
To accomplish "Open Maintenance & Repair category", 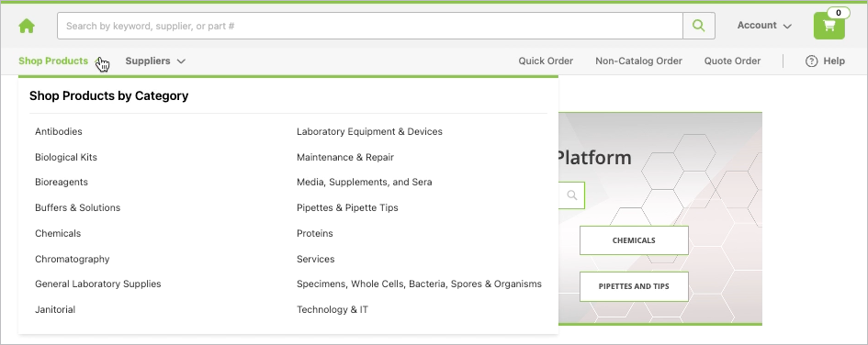I will click(x=345, y=157).
